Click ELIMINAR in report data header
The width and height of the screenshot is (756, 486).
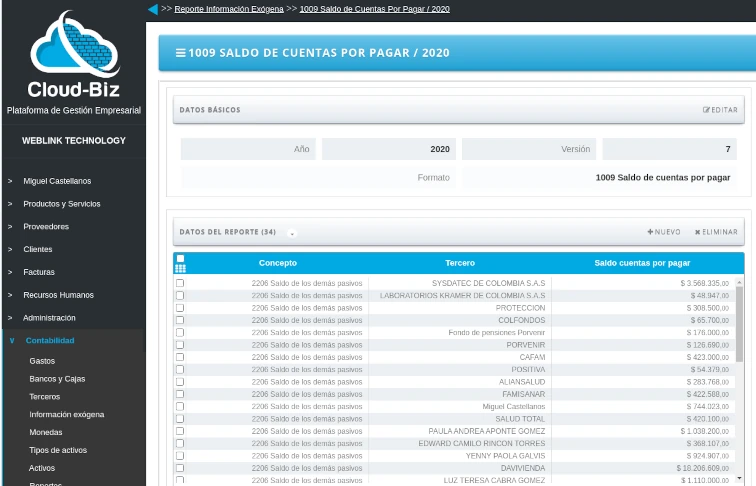(x=716, y=232)
